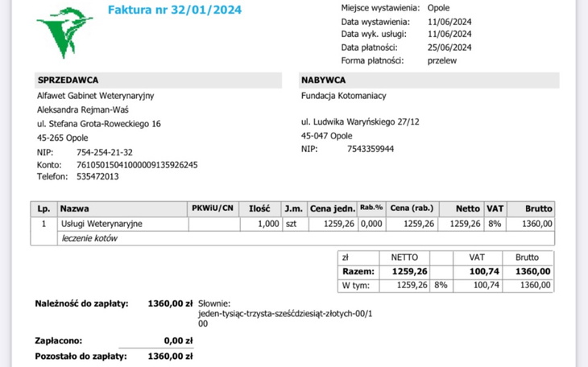The height and width of the screenshot is (367, 588).
Task: Click the invoice title Faktura nr 32/01/2024
Action: 174,10
